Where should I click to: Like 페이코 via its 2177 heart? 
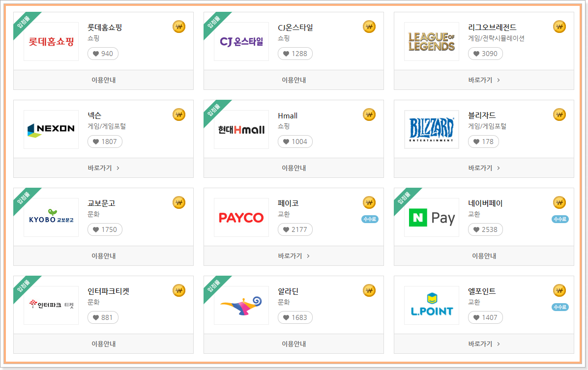(x=295, y=229)
